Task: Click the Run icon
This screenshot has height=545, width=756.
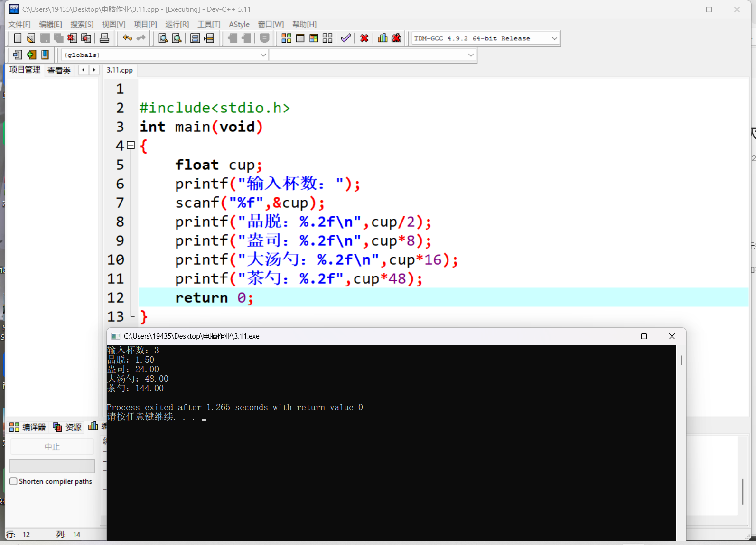Action: tap(300, 38)
